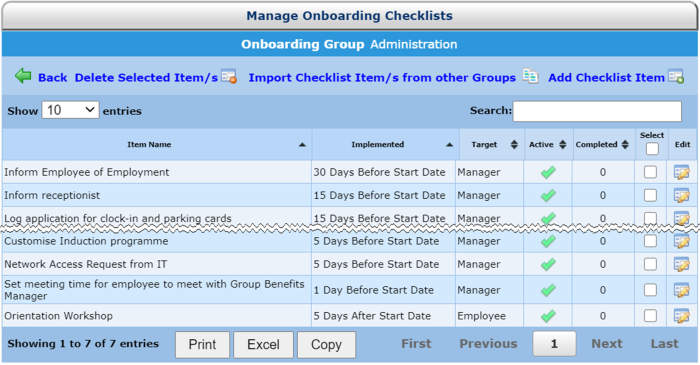
Task: Click the Print button
Action: [202, 344]
